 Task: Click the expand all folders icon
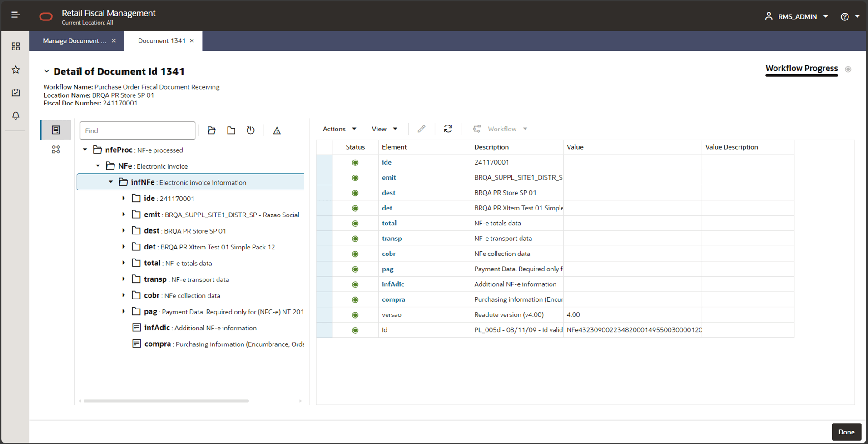pos(212,130)
